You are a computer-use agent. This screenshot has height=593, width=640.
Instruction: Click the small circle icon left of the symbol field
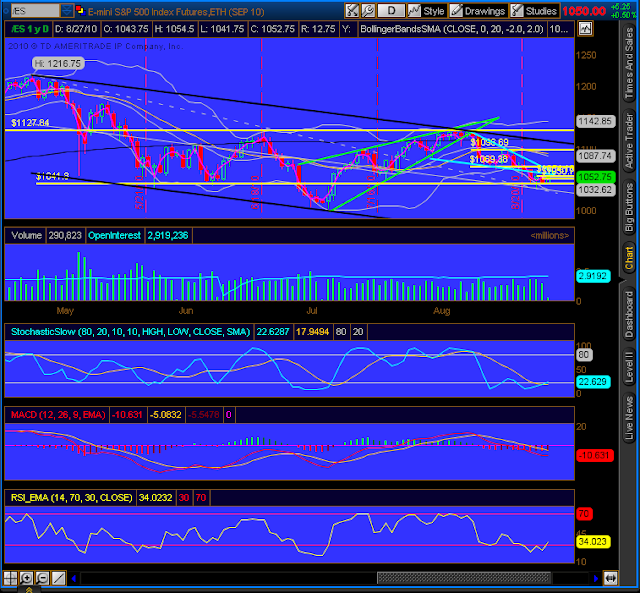[x=5, y=11]
